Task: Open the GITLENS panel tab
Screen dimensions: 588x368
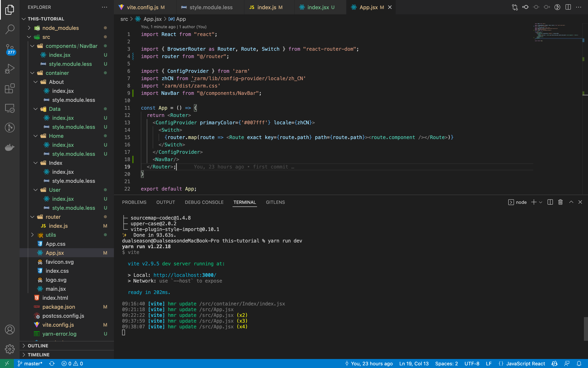Action: click(x=275, y=202)
